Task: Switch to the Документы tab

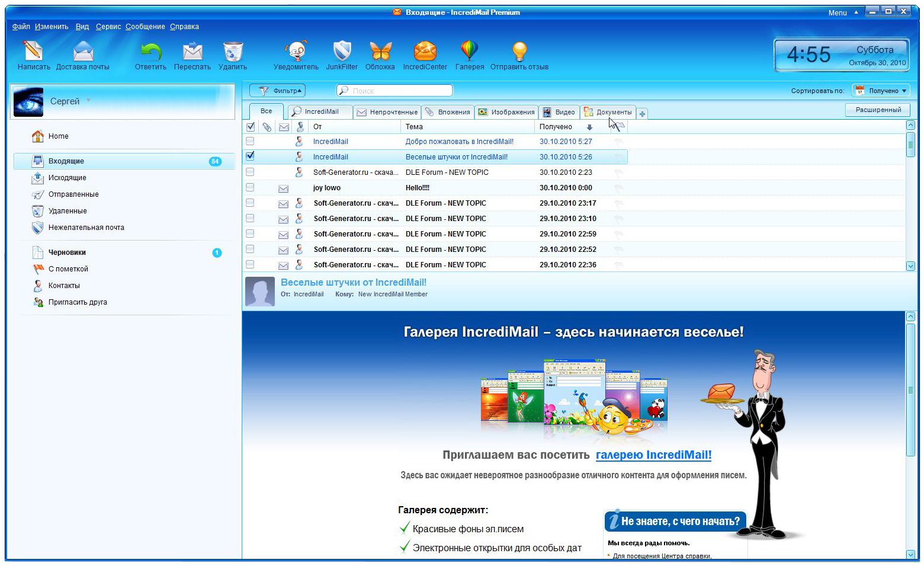Action: click(x=608, y=112)
